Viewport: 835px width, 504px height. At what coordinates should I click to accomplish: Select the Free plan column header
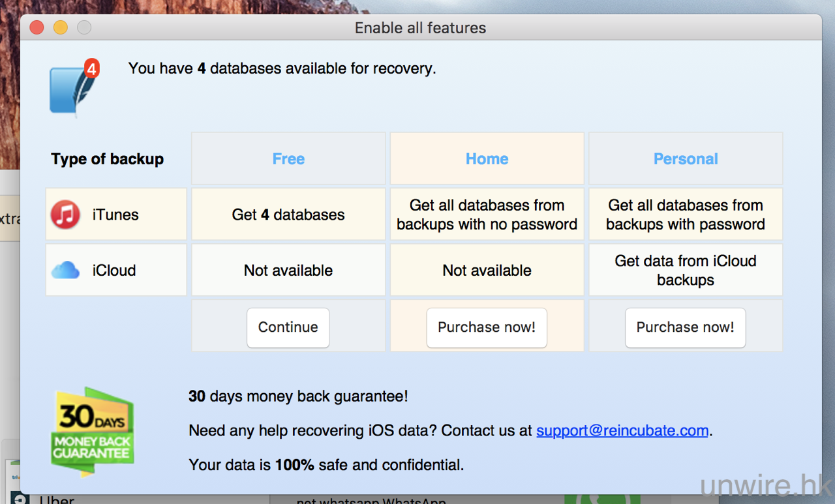(288, 159)
